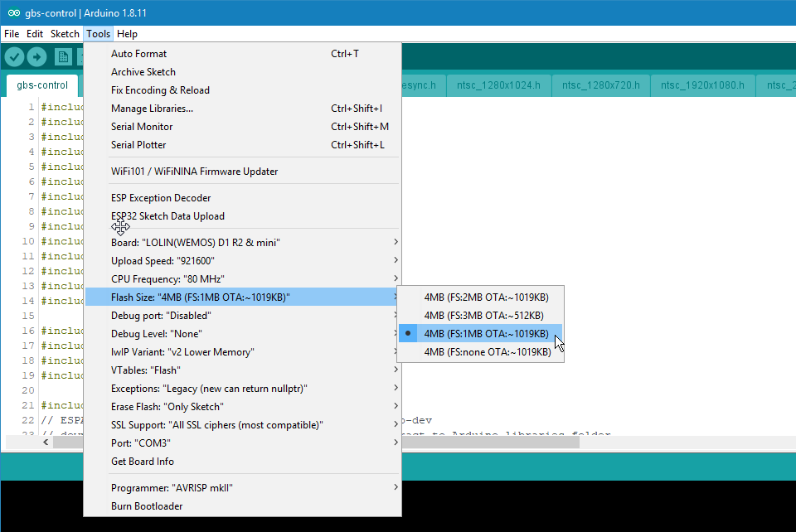Select 4MB (FS:2MB OTA:~1019KB) flash size
The width and height of the screenshot is (796, 532).
(x=480, y=297)
